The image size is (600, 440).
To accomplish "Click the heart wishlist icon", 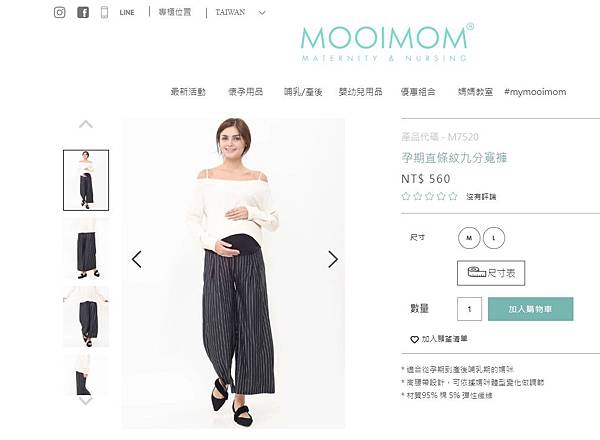I will 414,339.
